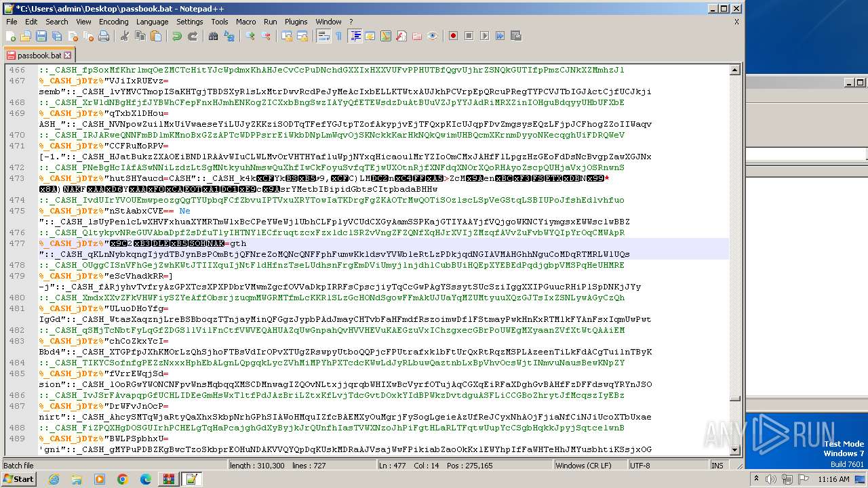Click the Redo toolbar icon
Viewport: 868px width, 488px height.
click(x=192, y=36)
